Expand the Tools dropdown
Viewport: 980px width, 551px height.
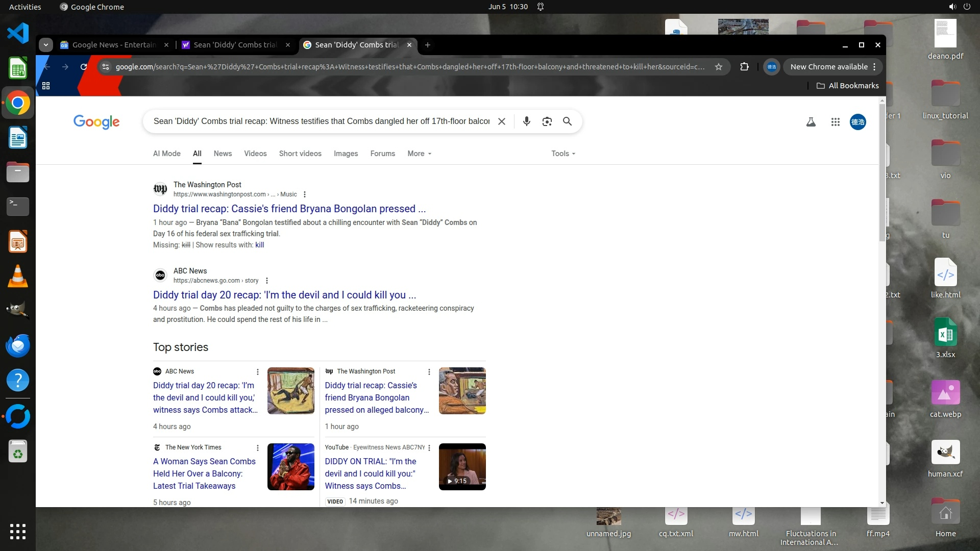(563, 154)
